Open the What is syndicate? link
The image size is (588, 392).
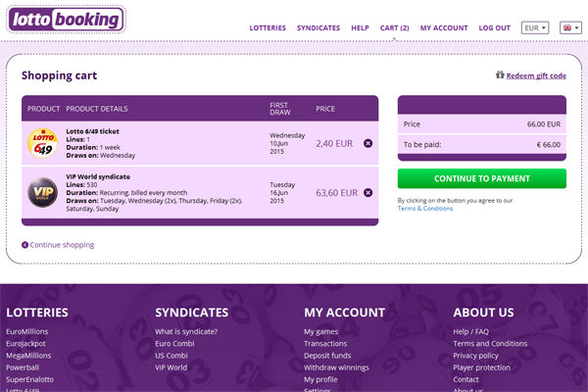coord(186,331)
